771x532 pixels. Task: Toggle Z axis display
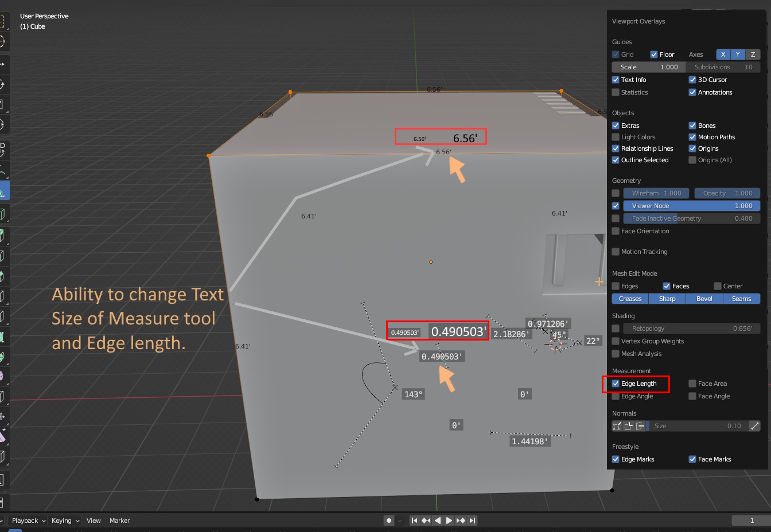coord(753,54)
